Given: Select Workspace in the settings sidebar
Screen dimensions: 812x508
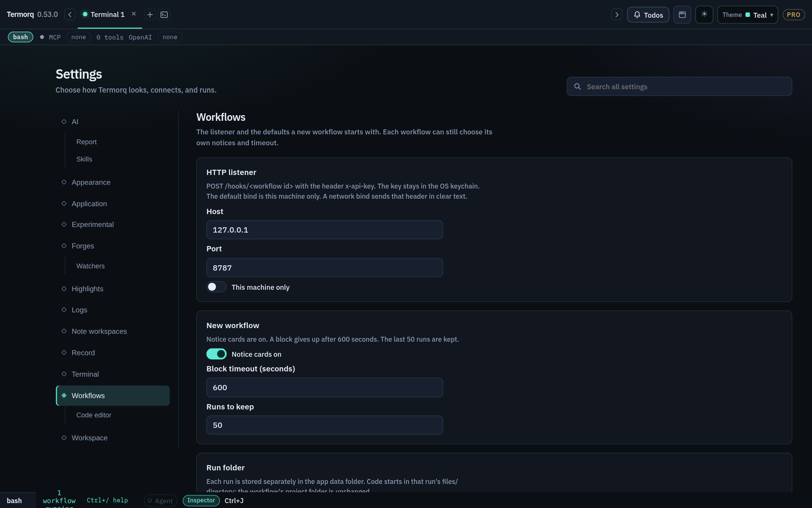Looking at the screenshot, I should 113,438.
